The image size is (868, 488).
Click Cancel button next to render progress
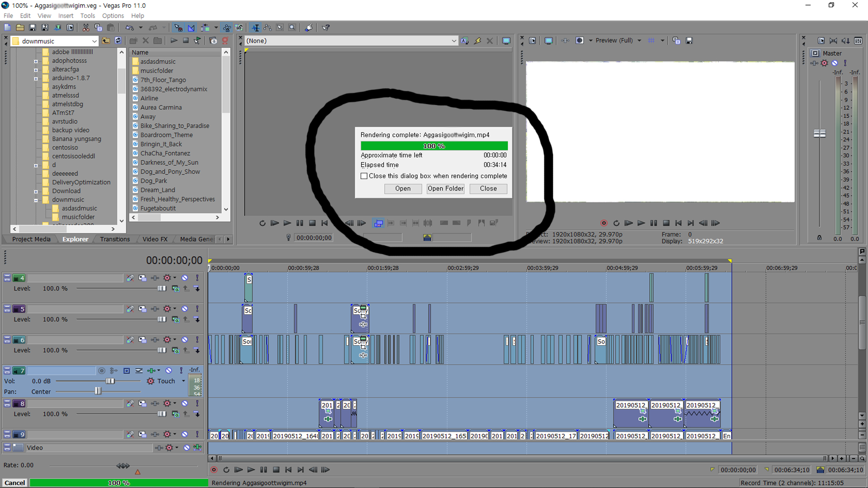(14, 483)
